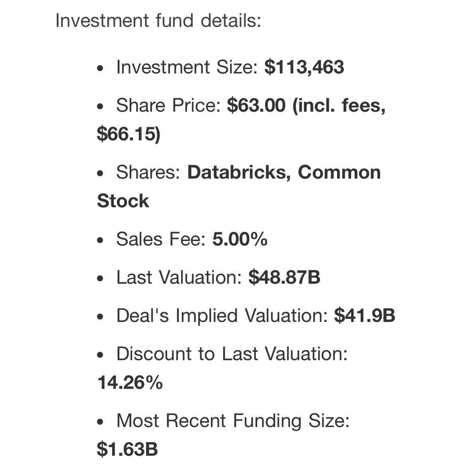The image size is (466, 476).
Task: Click the "Deal's Implied Valuation:" label
Action: point(222,316)
